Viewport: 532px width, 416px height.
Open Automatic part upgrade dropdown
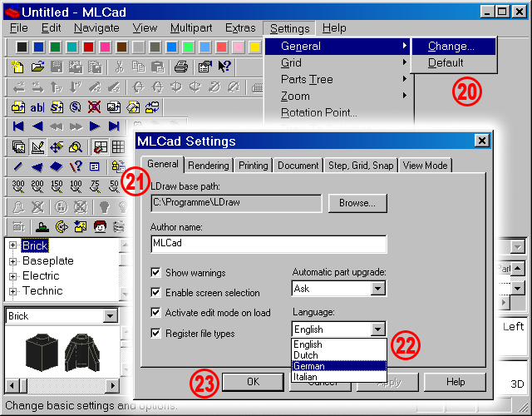pyautogui.click(x=377, y=289)
